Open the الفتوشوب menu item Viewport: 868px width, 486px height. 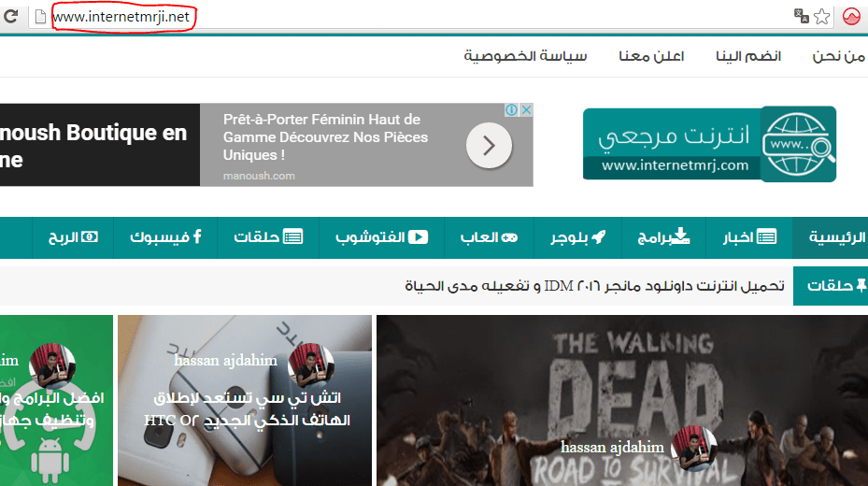[x=381, y=237]
